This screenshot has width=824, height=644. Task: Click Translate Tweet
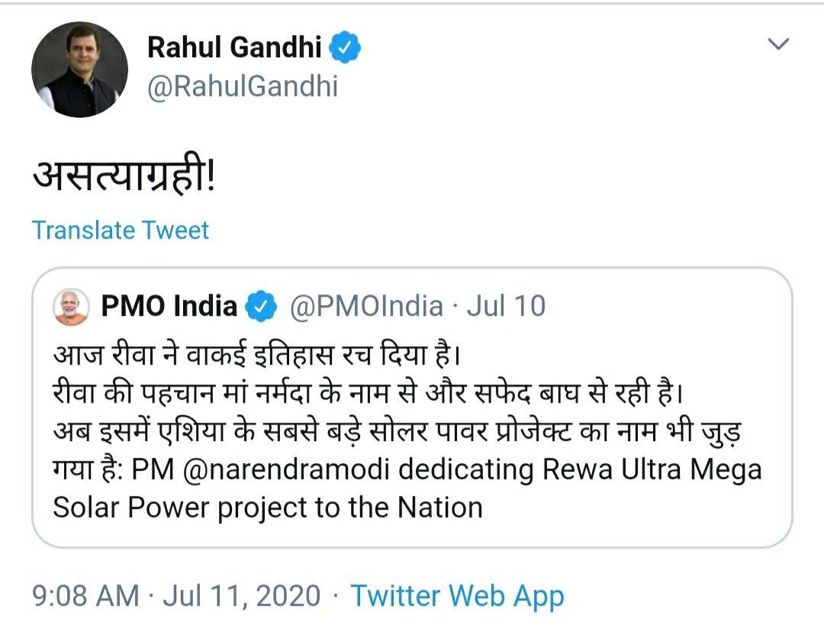click(x=120, y=230)
